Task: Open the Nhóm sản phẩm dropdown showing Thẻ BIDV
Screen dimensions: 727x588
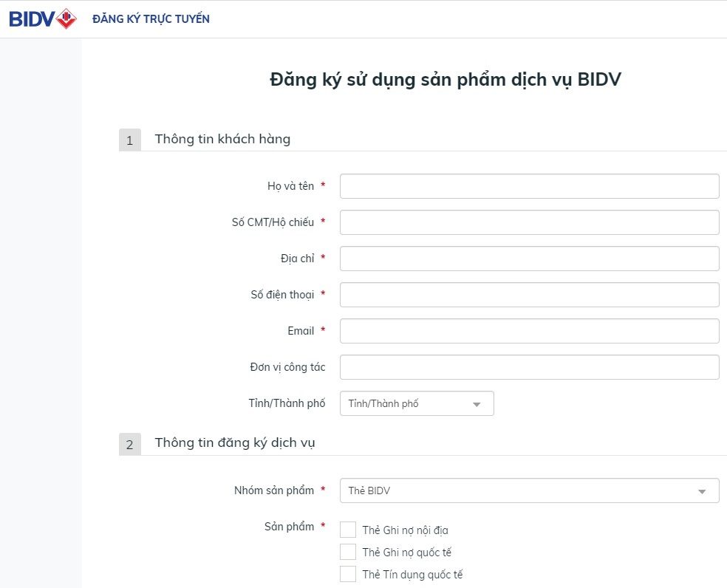Action: [x=529, y=490]
